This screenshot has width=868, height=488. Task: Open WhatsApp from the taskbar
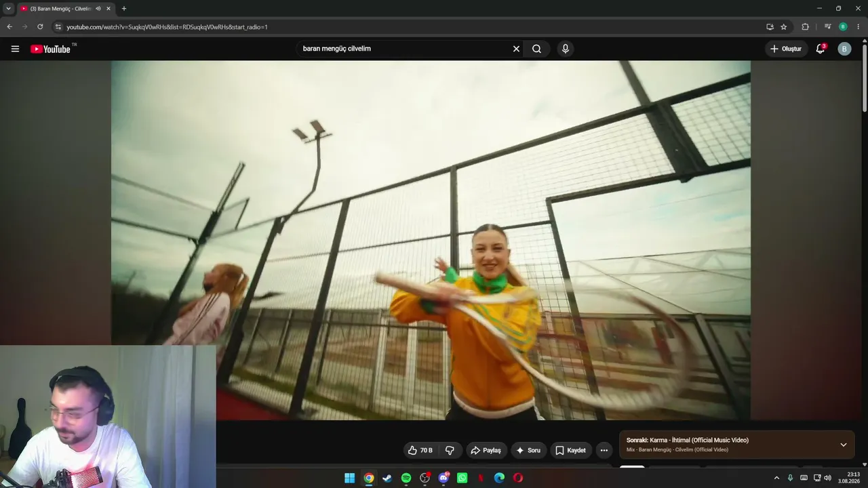462,478
